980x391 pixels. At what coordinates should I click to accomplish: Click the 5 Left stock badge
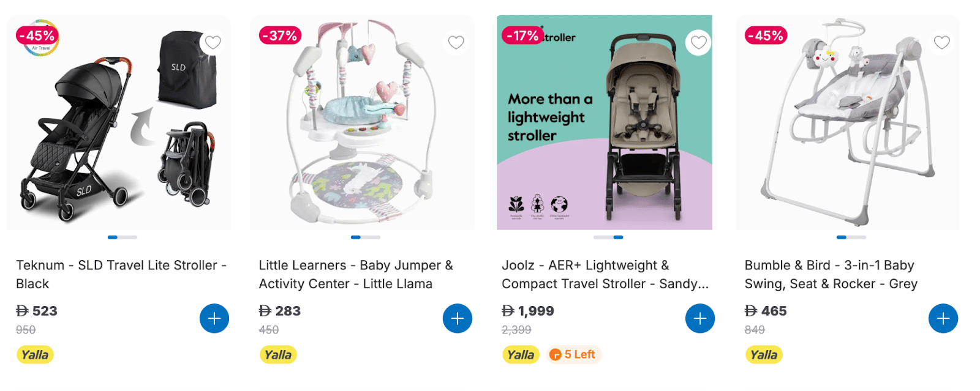click(573, 355)
